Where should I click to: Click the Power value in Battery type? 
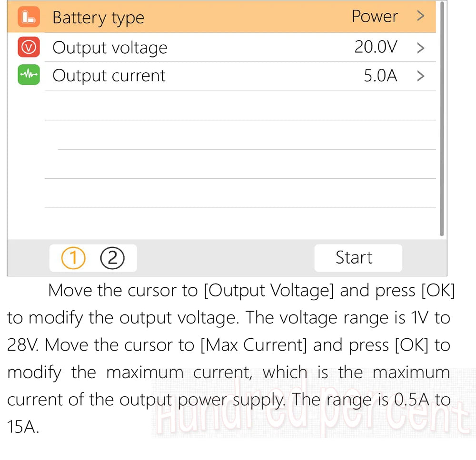[x=375, y=16]
